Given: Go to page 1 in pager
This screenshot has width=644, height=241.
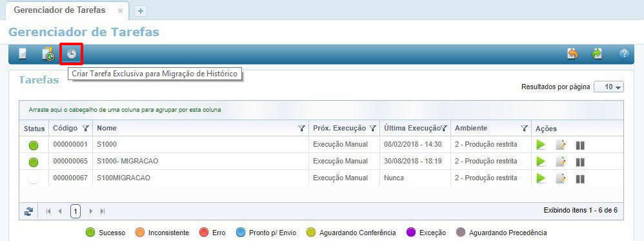Looking at the screenshot, I should [75, 211].
